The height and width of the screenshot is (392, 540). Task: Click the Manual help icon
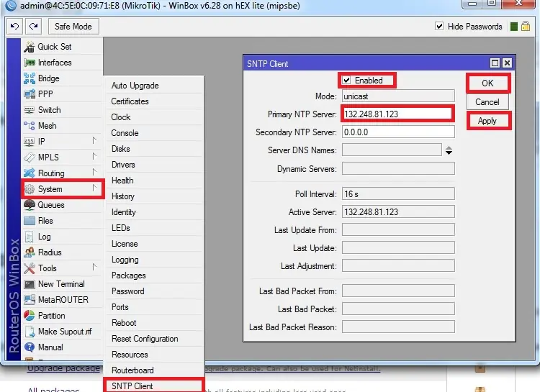(x=30, y=347)
